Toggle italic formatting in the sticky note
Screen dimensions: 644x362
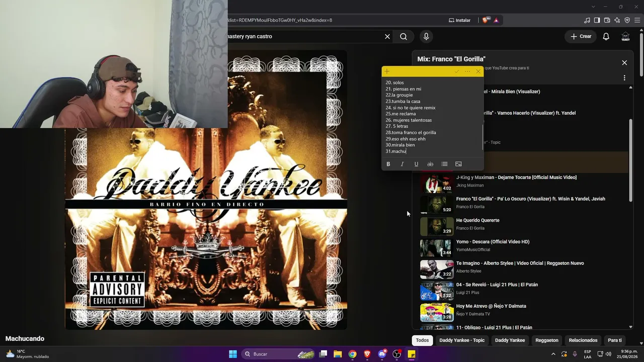point(402,164)
